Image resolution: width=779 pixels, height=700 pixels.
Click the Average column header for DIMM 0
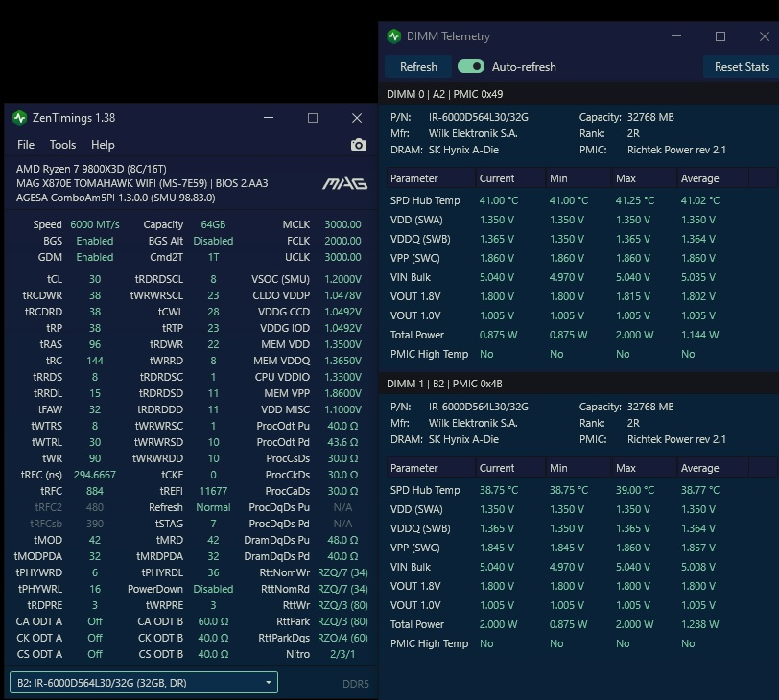[x=713, y=178]
